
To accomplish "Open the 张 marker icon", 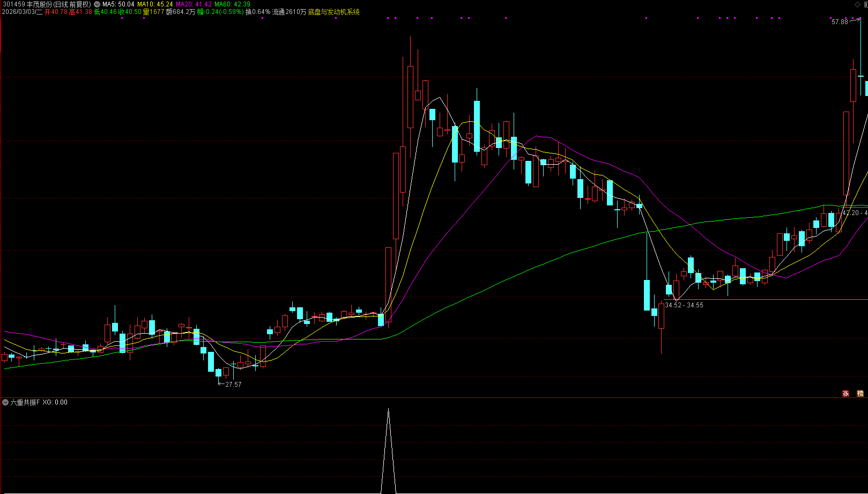I will click(845, 393).
